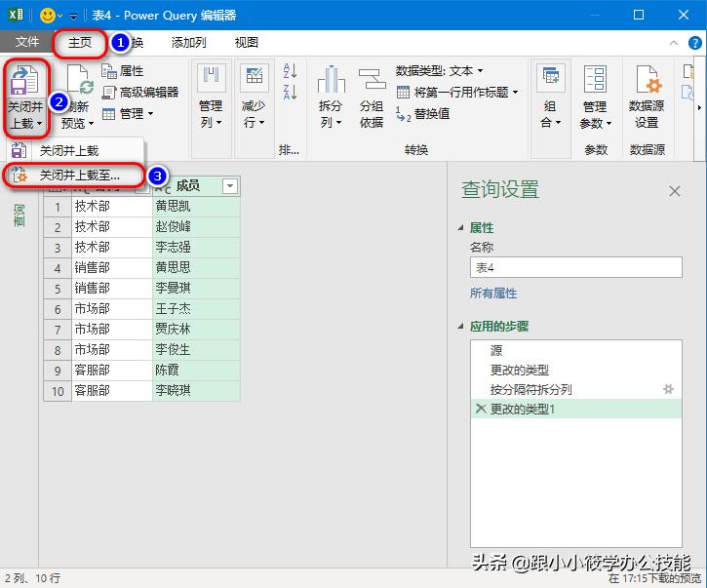Collapse the Properties (属性) section

click(x=460, y=228)
